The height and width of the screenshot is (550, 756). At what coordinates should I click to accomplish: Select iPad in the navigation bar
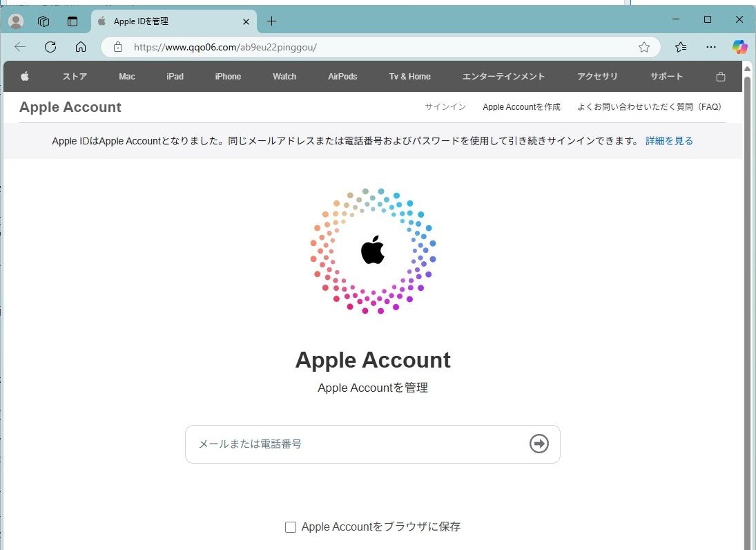[x=175, y=76]
